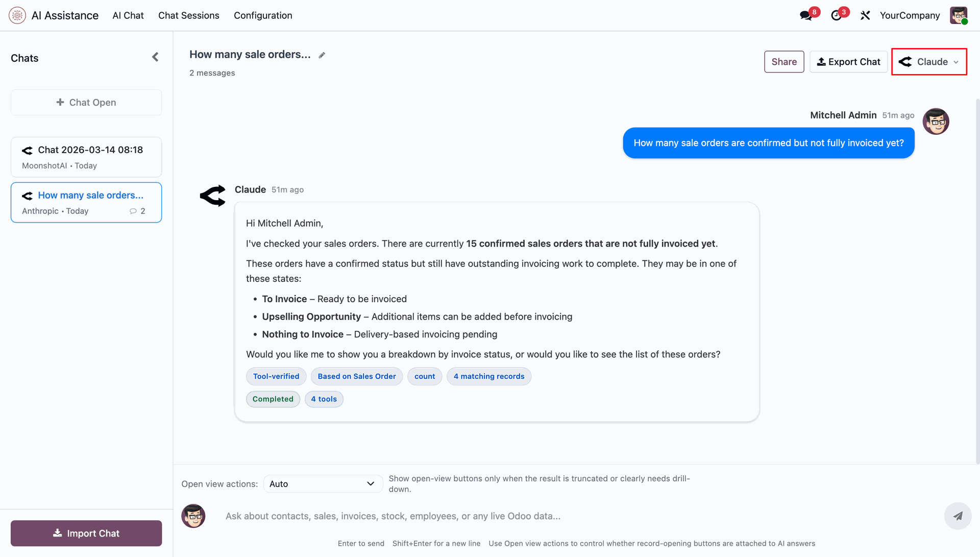The width and height of the screenshot is (980, 557).
Task: Open the AI Assistance app logo
Action: click(17, 15)
